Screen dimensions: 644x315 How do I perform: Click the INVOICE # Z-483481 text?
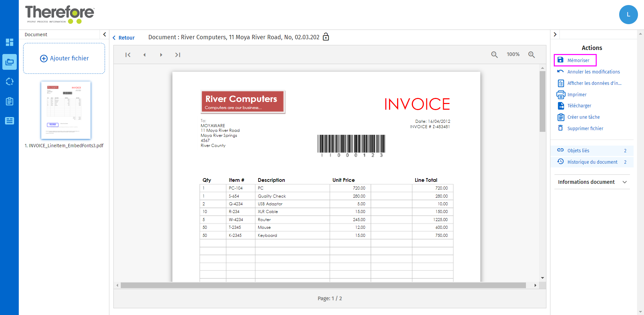[430, 127]
